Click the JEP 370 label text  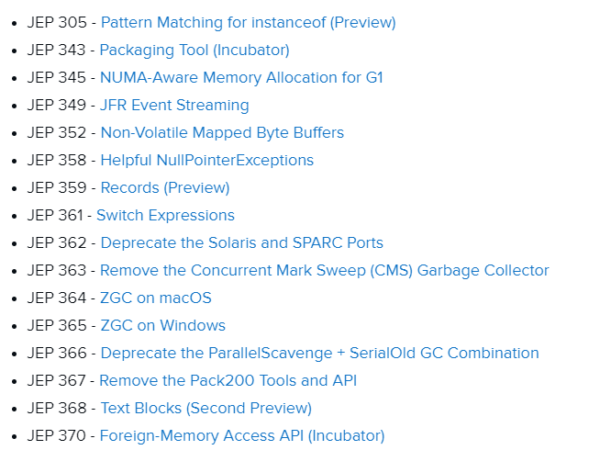56,436
